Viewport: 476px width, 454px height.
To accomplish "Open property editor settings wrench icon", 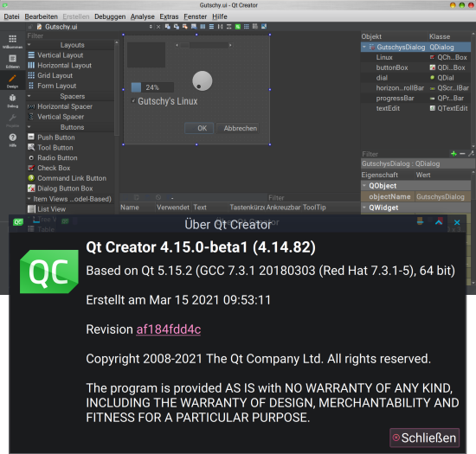I will click(x=471, y=154).
